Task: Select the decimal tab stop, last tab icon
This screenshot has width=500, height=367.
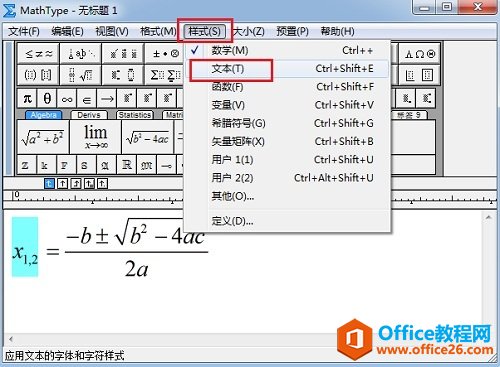Action: [102, 183]
